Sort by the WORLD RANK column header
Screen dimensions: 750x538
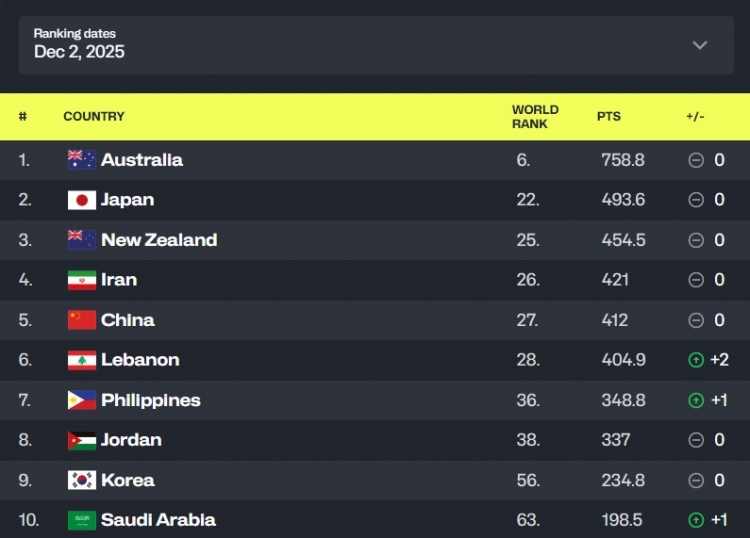535,117
